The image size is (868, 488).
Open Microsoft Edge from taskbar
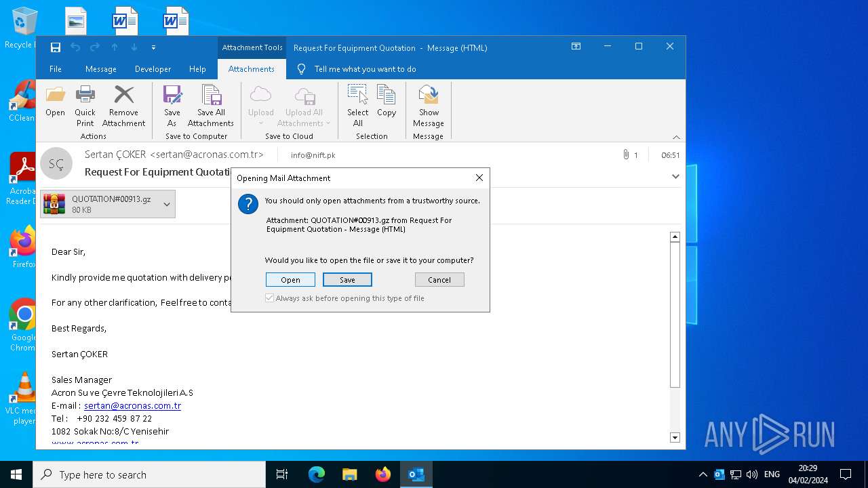(x=317, y=474)
